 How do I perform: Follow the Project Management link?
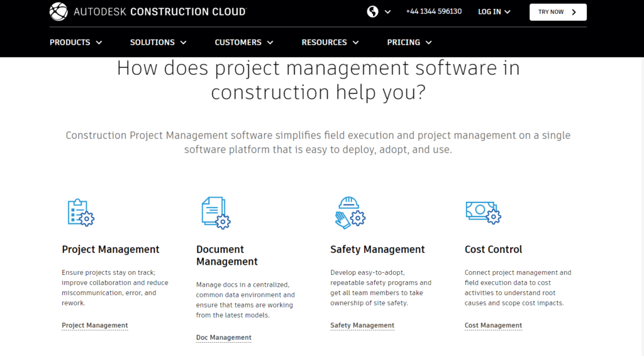tap(95, 325)
